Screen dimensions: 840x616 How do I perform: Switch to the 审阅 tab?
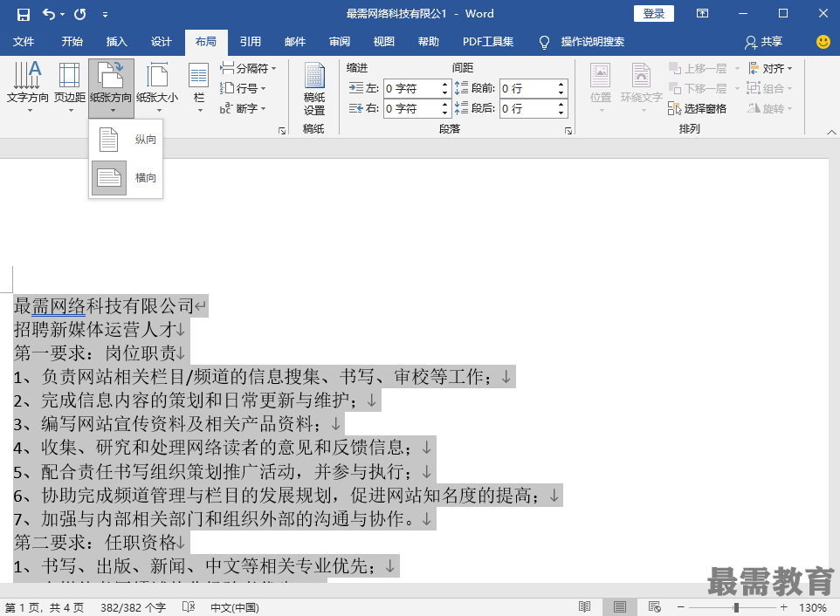pos(339,42)
